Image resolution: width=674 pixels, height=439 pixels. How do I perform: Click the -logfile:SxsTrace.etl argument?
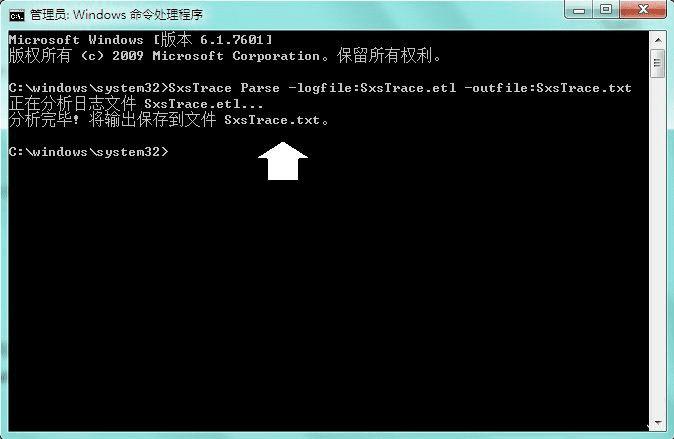[x=372, y=88]
